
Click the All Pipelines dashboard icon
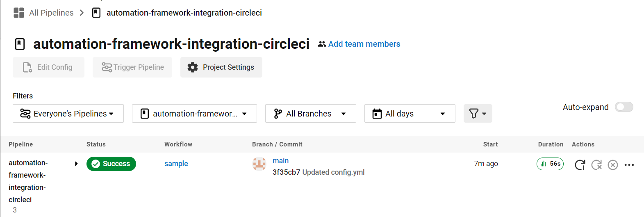tap(19, 13)
